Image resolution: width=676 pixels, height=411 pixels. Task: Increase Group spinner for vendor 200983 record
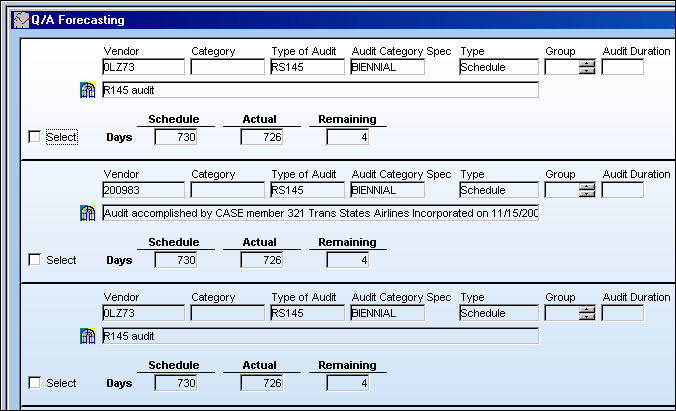(587, 187)
